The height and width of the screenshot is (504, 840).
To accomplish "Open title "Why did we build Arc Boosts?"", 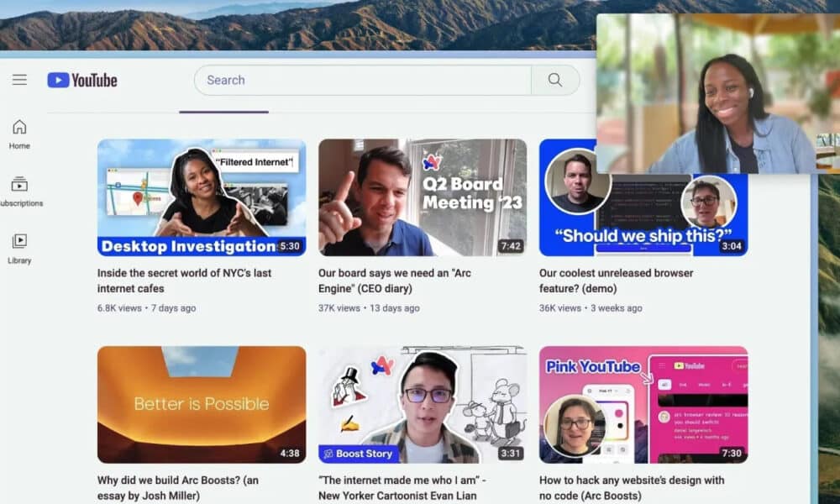I will (178, 488).
